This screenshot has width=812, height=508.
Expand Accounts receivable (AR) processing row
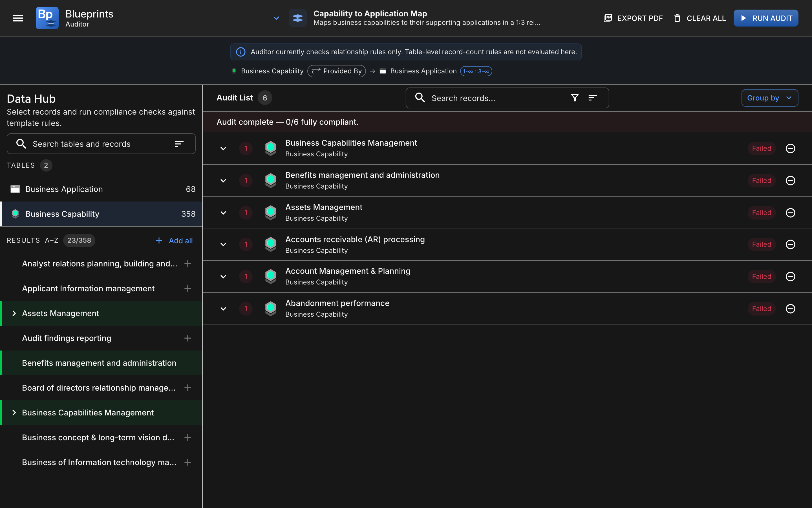coord(223,244)
